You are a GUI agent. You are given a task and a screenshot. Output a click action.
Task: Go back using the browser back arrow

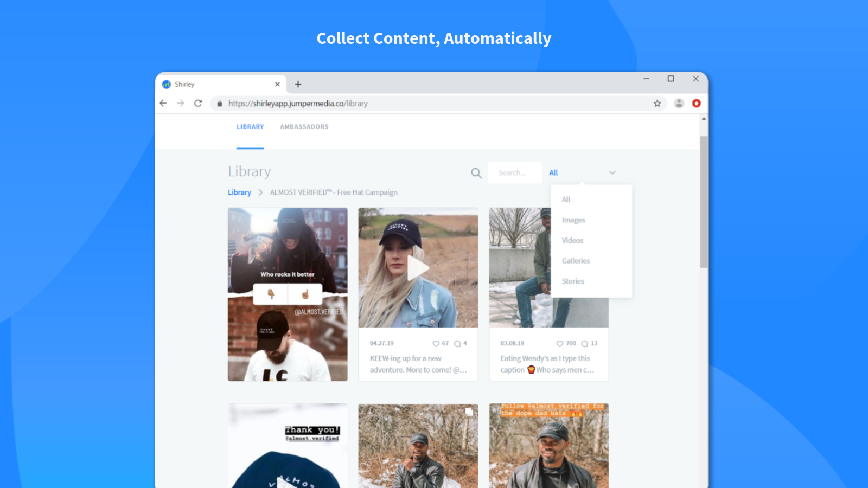[x=163, y=103]
